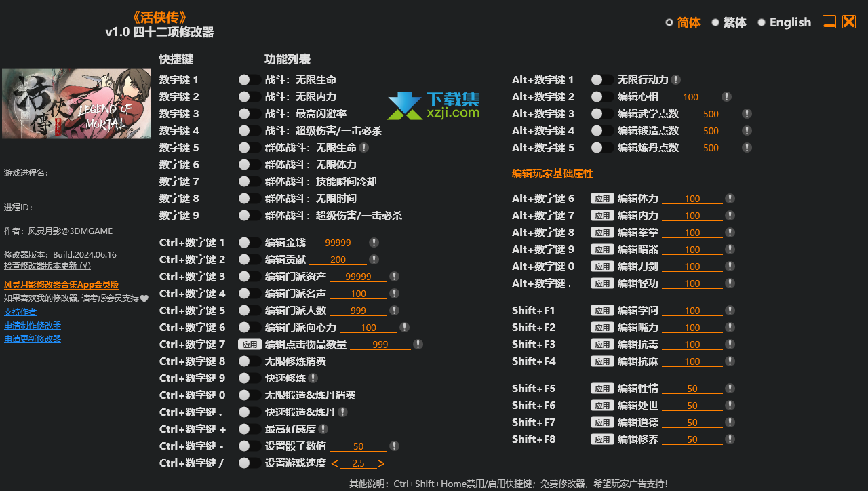Click the 编辑武学点数 value field

click(x=711, y=114)
